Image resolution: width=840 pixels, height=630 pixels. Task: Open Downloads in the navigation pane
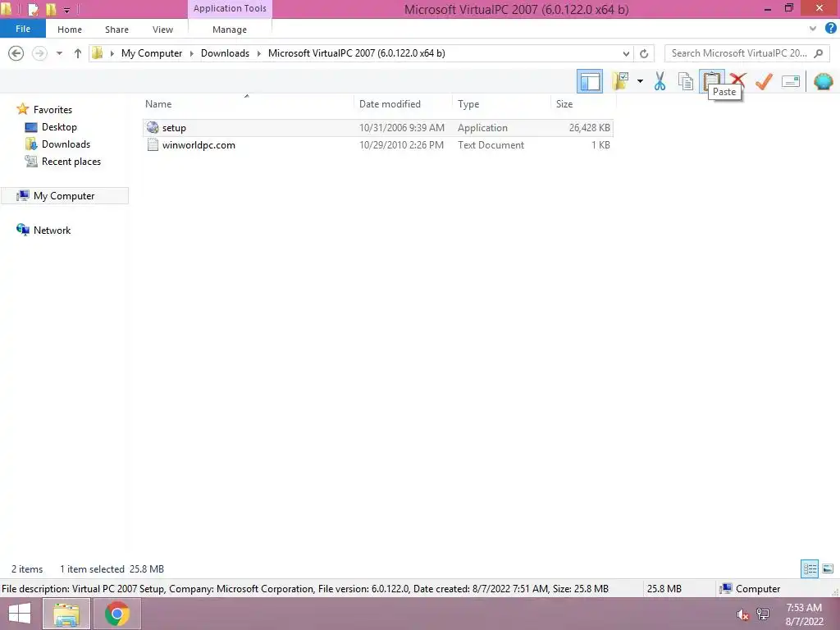[x=66, y=144]
